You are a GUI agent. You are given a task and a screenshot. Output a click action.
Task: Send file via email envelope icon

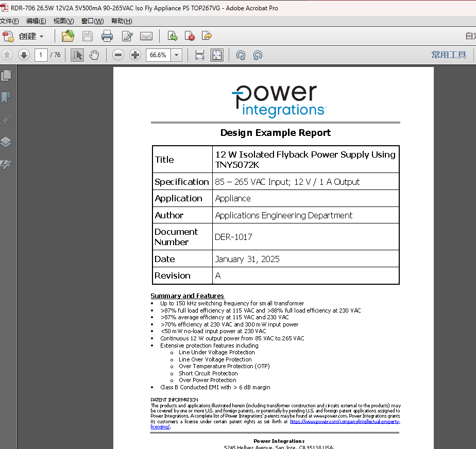tap(146, 36)
